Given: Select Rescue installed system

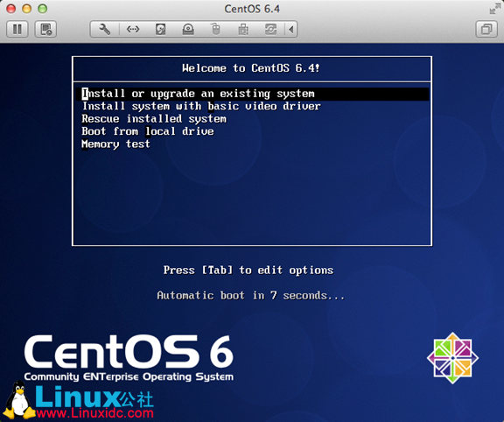Looking at the screenshot, I should (x=154, y=119).
